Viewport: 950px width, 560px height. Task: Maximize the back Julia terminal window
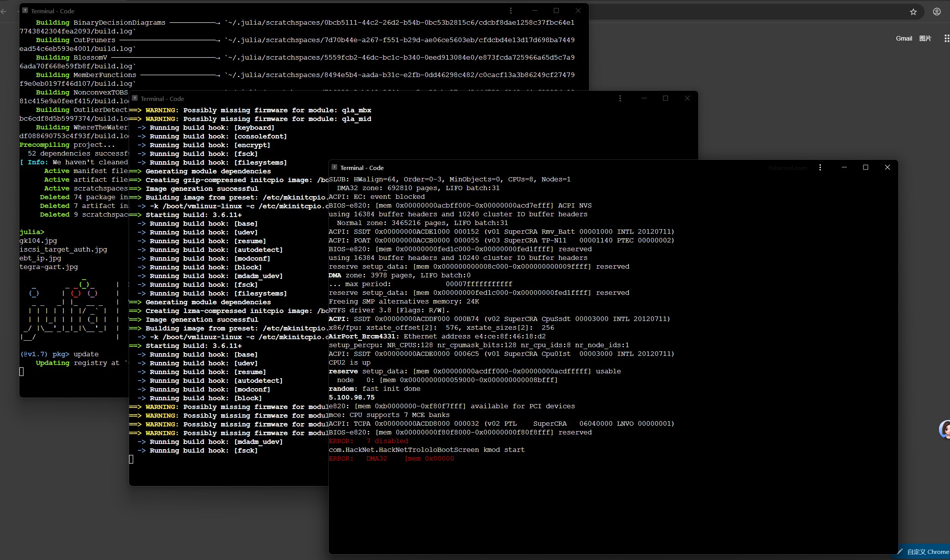pyautogui.click(x=556, y=11)
